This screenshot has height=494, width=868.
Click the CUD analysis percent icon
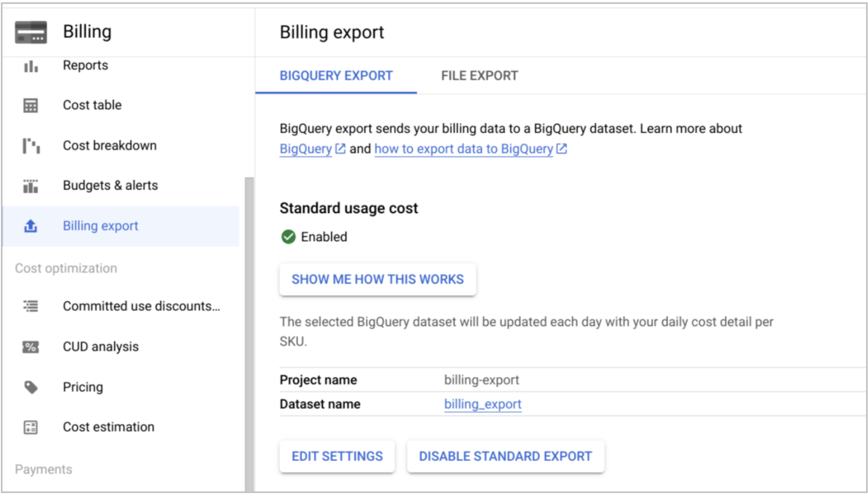[31, 347]
